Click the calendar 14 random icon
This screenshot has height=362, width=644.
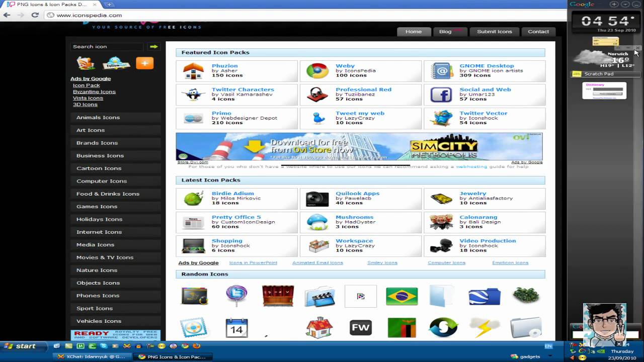click(236, 328)
